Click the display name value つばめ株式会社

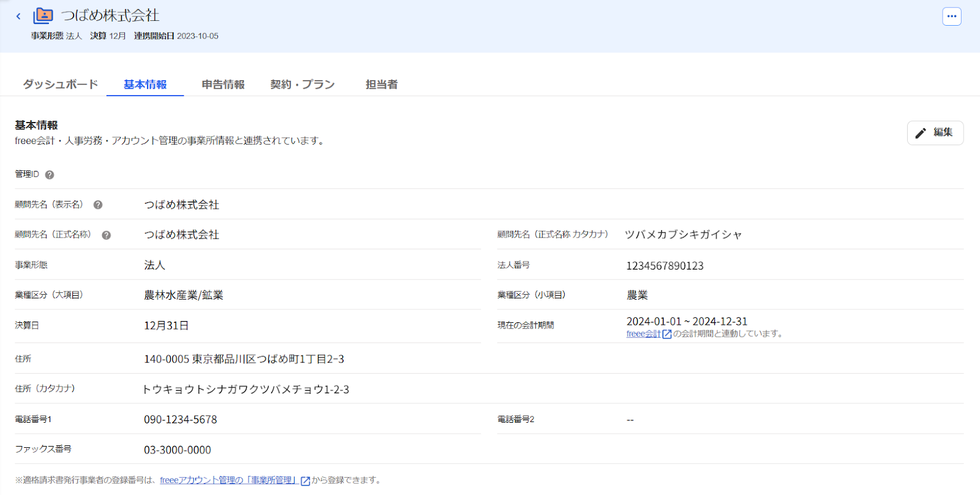pos(181,205)
